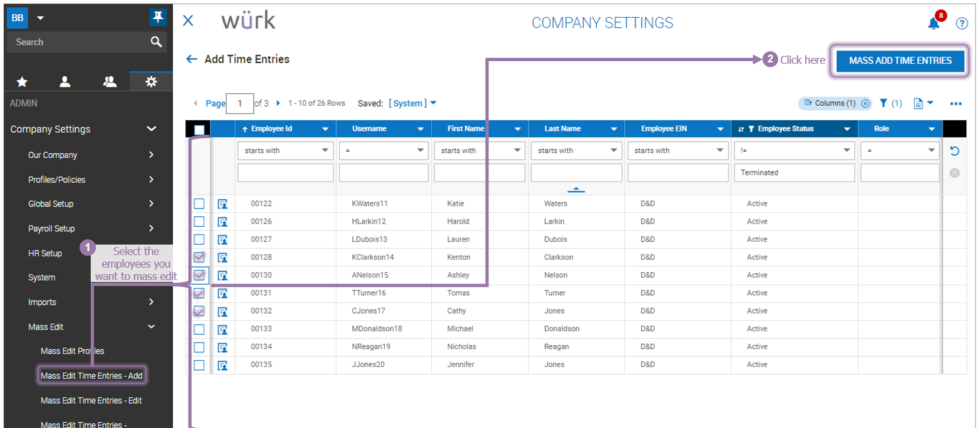Open employee profile icon for Katie Waters
Viewport: 980px width, 428px height.
pos(222,204)
